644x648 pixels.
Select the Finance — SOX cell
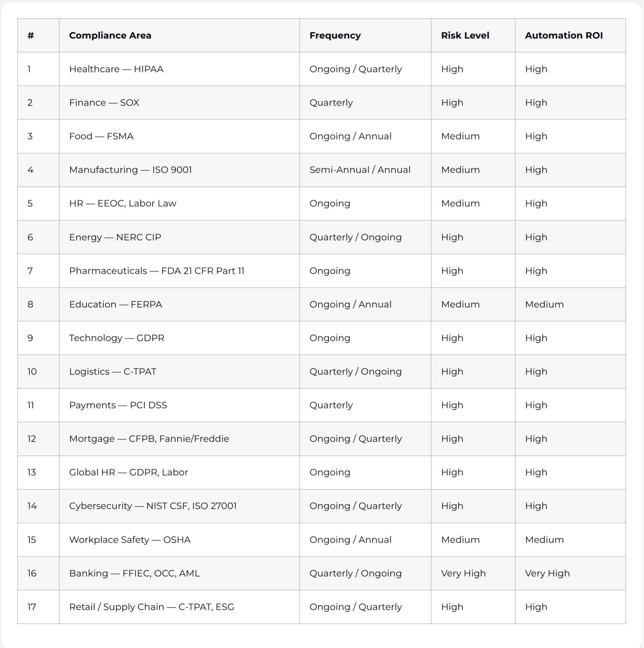104,103
